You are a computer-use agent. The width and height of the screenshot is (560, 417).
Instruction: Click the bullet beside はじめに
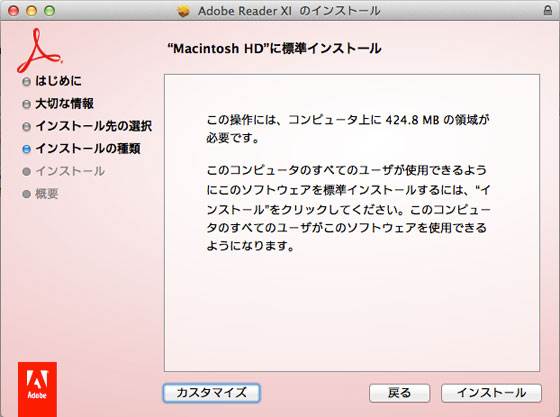click(x=26, y=82)
